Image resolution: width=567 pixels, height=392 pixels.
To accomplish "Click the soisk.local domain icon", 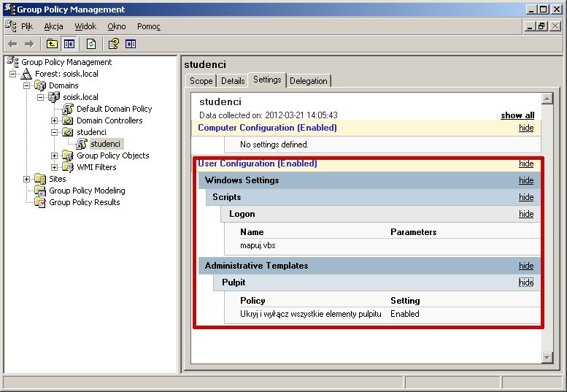I will pos(54,97).
